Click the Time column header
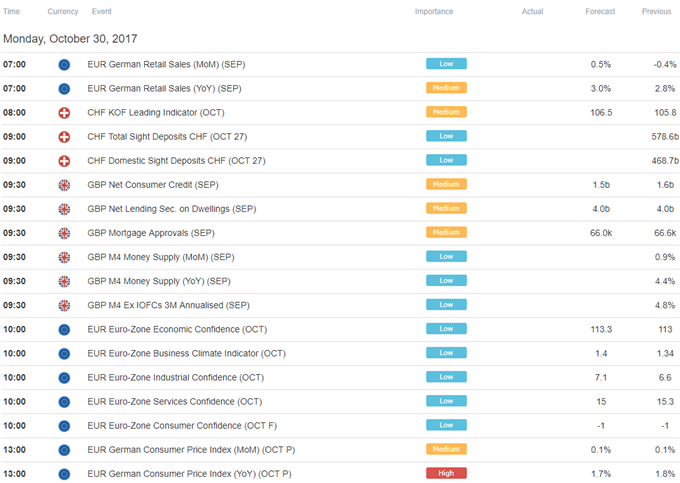The width and height of the screenshot is (680, 483). (x=11, y=12)
